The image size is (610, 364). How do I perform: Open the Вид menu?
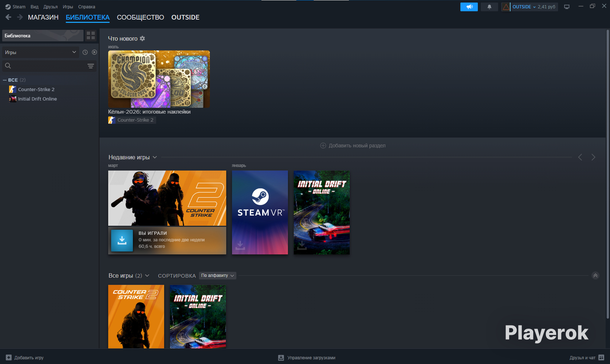[35, 7]
